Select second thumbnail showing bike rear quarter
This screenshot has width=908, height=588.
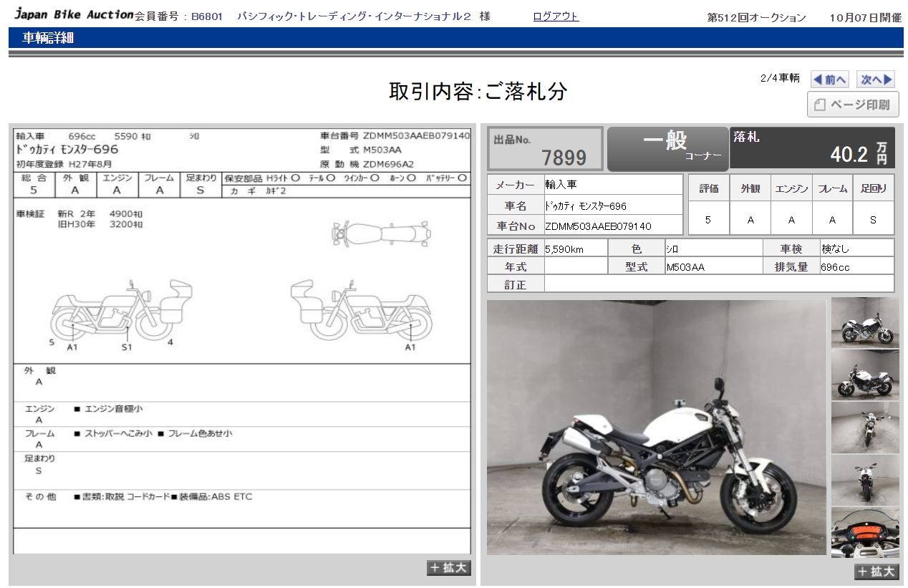pos(865,375)
